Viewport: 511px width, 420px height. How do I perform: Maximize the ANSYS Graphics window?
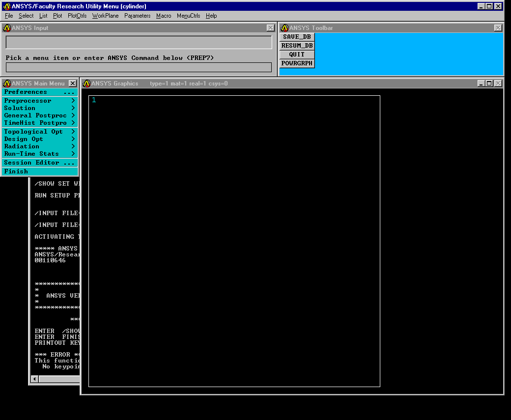[489, 84]
